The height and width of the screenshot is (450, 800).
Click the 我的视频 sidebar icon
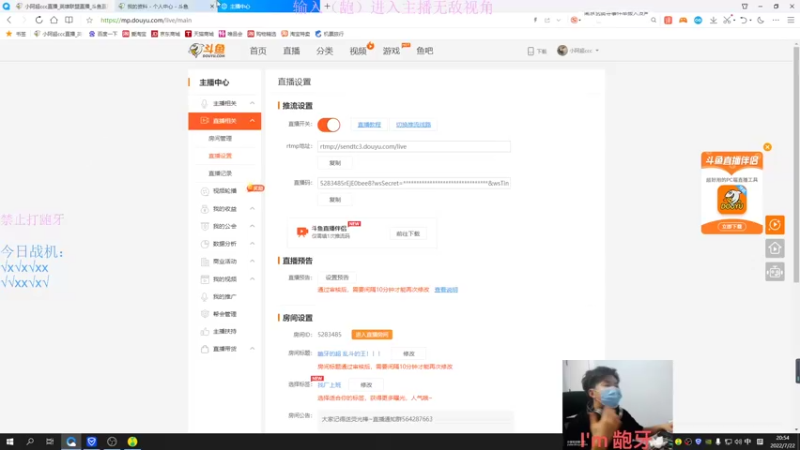click(x=205, y=279)
